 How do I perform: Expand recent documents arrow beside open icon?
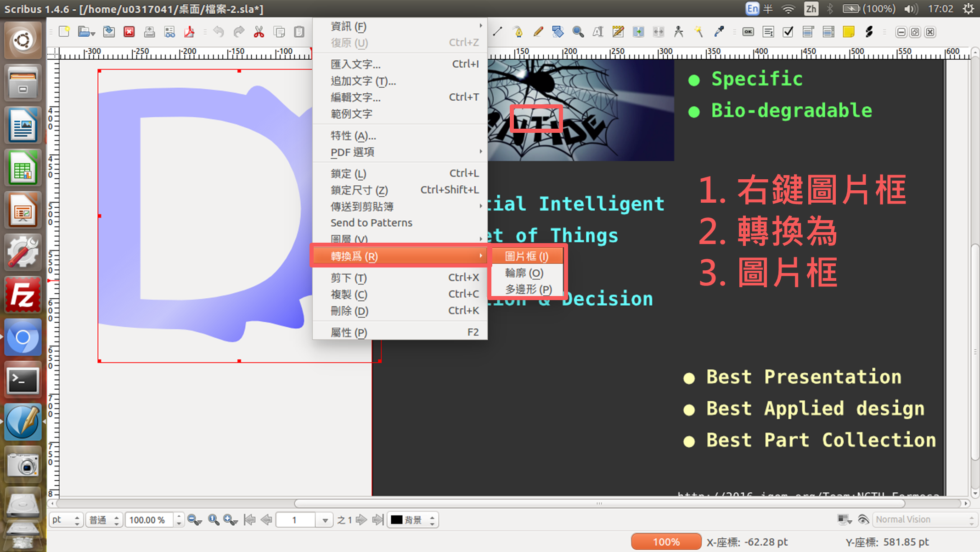click(x=93, y=34)
